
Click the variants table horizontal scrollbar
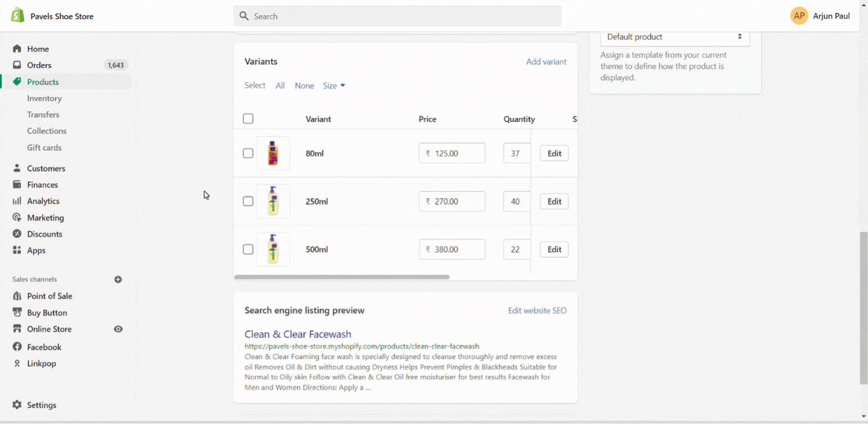click(342, 277)
